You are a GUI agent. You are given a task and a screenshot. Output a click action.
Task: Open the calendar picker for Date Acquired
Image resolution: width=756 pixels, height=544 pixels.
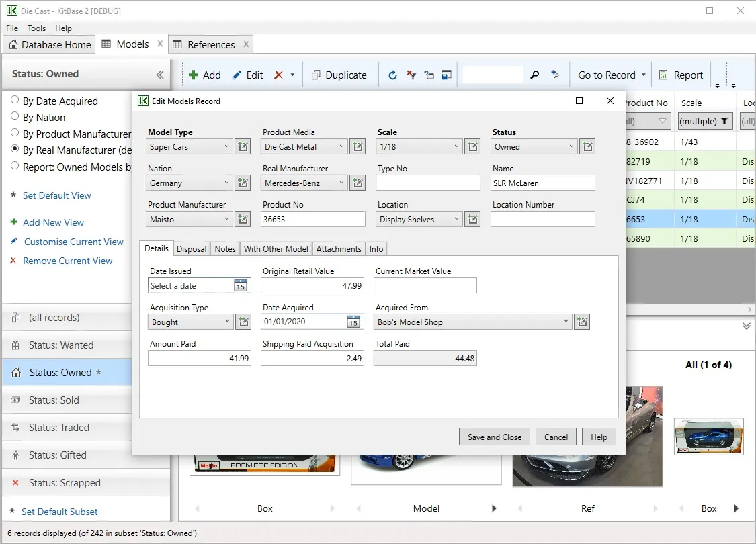(x=353, y=322)
